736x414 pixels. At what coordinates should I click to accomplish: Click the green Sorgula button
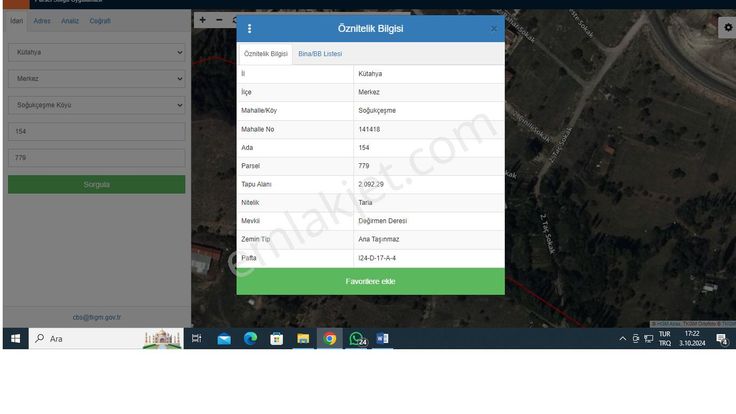pos(97,184)
